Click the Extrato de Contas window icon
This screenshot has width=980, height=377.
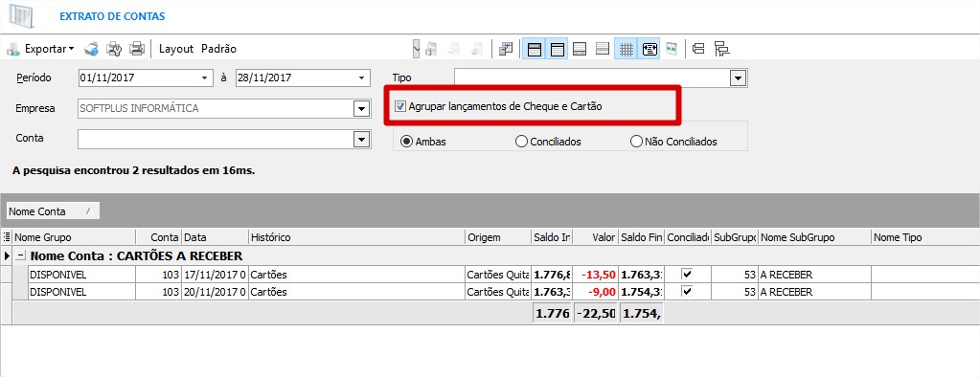(21, 16)
